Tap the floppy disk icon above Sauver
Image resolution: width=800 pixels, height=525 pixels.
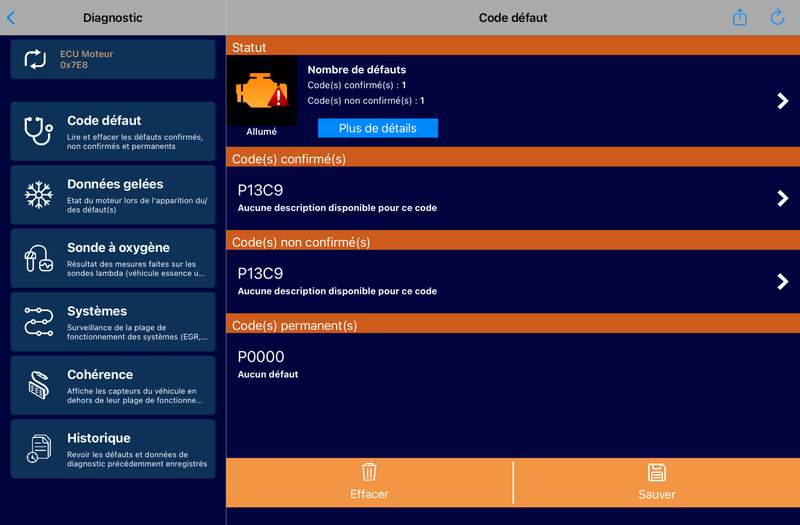point(657,472)
